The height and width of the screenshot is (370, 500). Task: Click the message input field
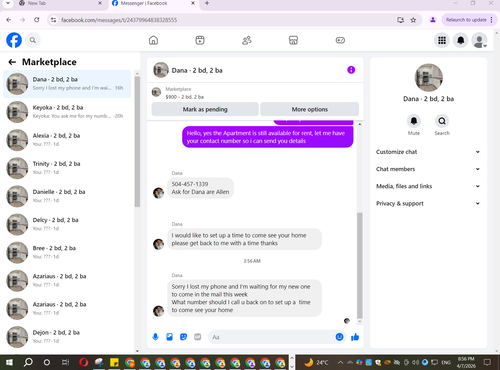272,337
